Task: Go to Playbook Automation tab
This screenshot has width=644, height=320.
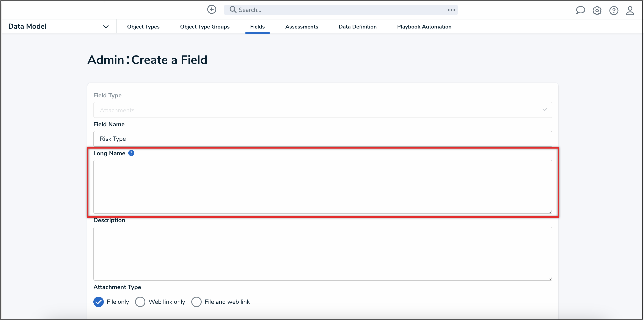Action: (x=424, y=27)
